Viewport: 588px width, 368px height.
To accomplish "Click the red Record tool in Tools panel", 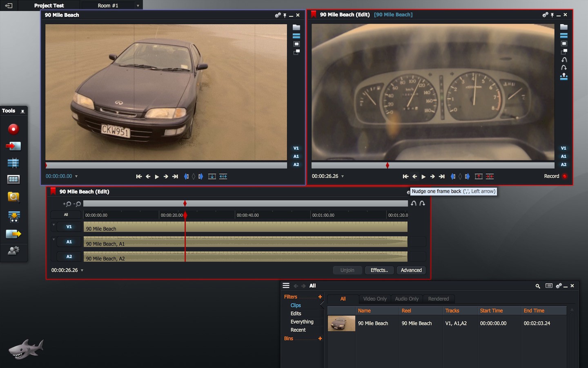I will click(13, 129).
